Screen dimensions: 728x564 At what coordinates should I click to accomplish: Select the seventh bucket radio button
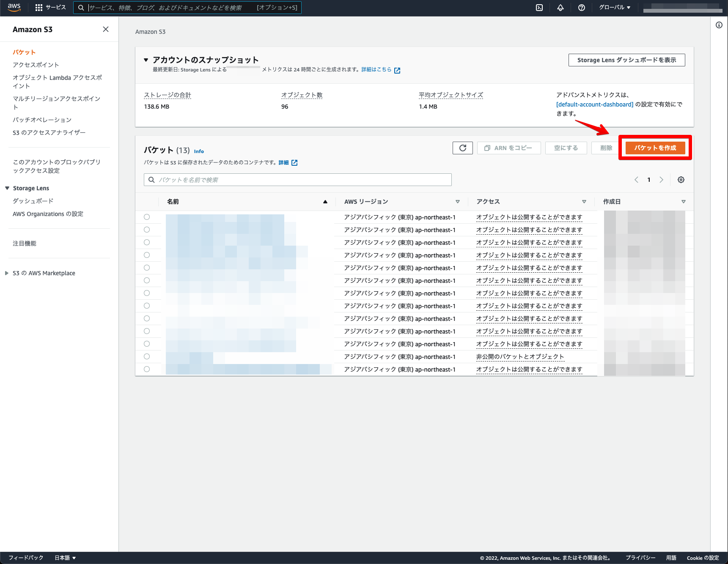(x=147, y=293)
